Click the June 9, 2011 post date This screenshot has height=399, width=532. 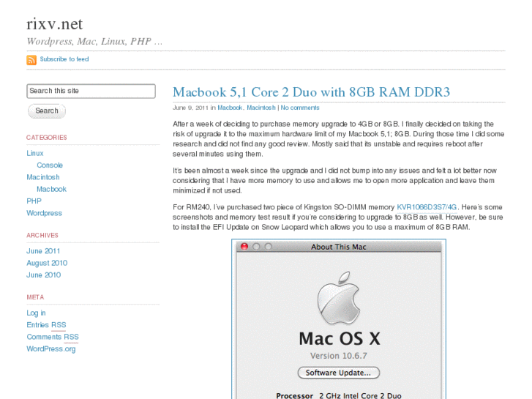click(x=190, y=108)
